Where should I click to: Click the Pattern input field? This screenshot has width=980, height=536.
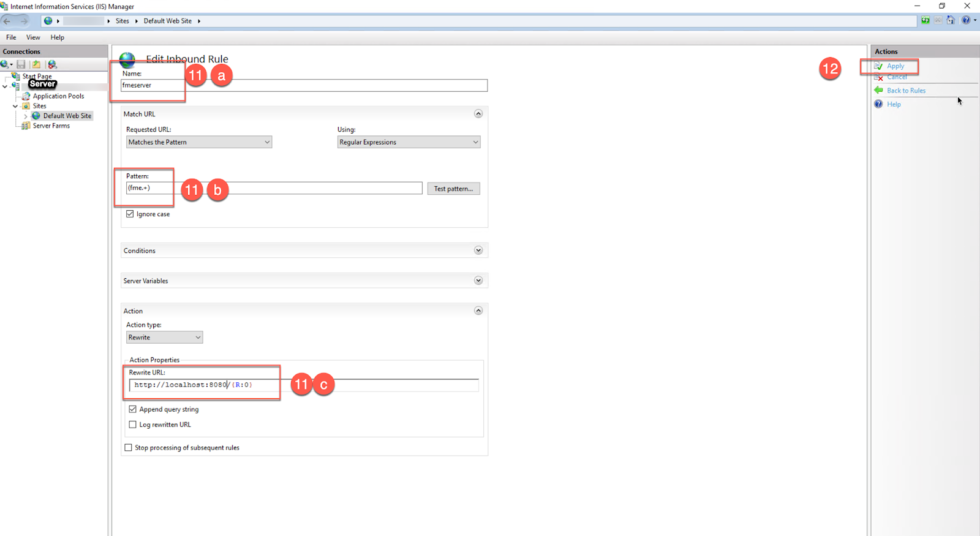click(x=274, y=188)
